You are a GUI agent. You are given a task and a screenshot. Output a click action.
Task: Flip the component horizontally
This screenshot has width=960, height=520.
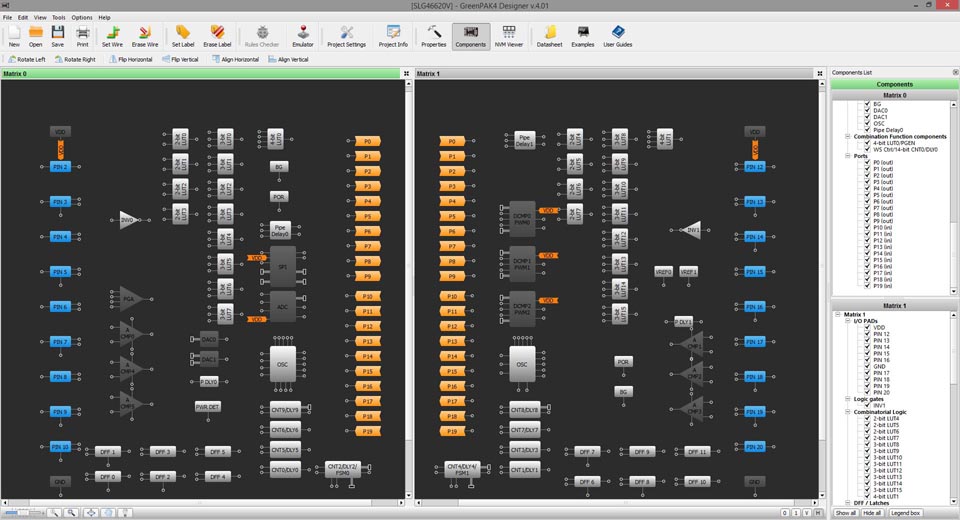(130, 59)
